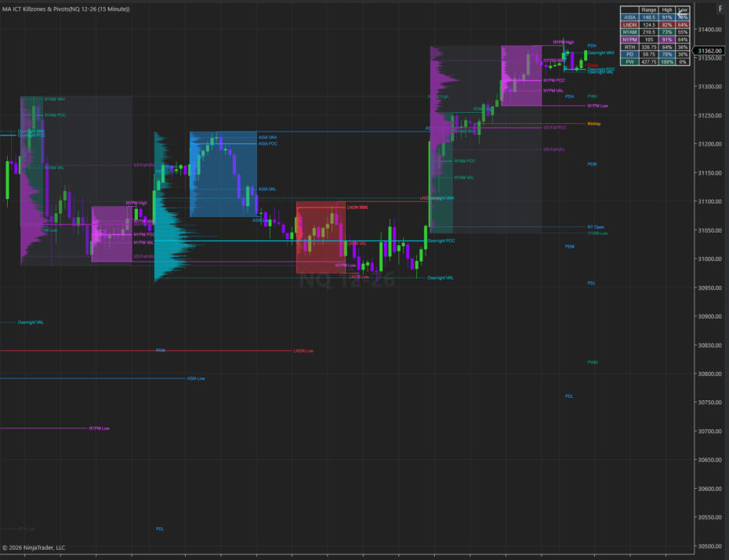Click the PD row label in the stats table

click(629, 54)
